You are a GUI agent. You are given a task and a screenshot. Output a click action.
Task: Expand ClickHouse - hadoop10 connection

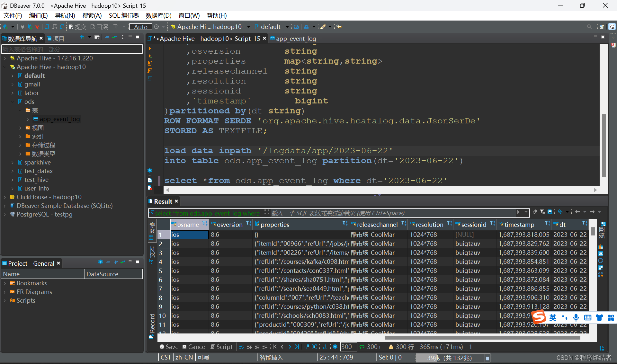click(x=5, y=197)
